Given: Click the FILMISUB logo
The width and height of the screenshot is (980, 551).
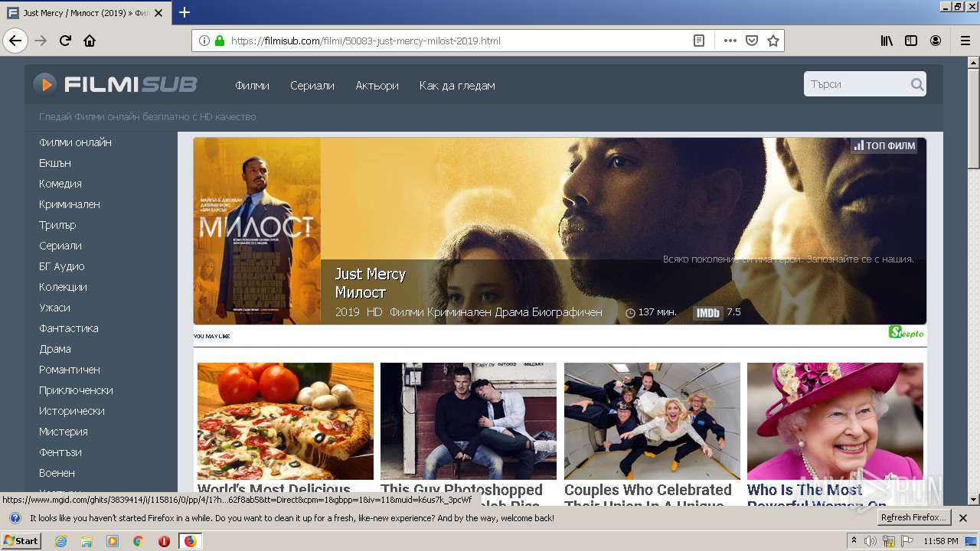Looking at the screenshot, I should coord(116,84).
